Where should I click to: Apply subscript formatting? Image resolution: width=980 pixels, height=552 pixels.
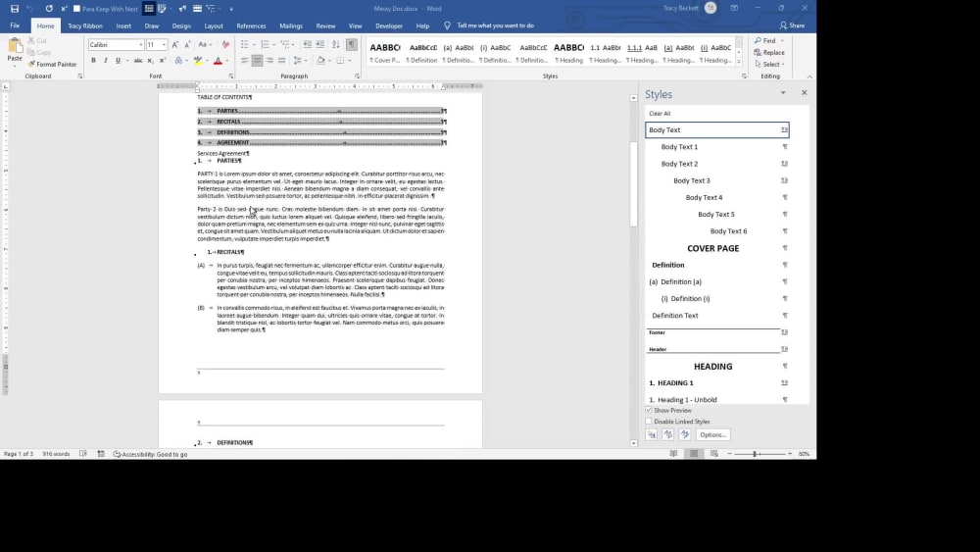click(x=150, y=61)
